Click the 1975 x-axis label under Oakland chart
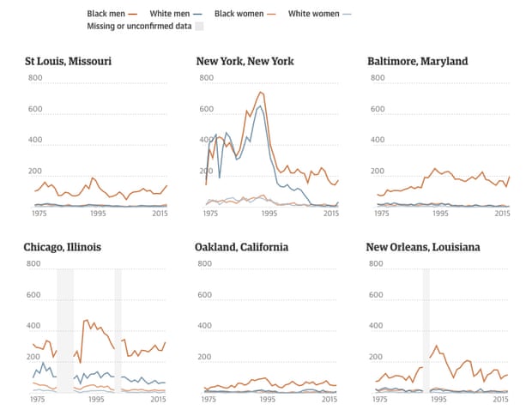This screenshot has height=416, width=532. click(209, 400)
